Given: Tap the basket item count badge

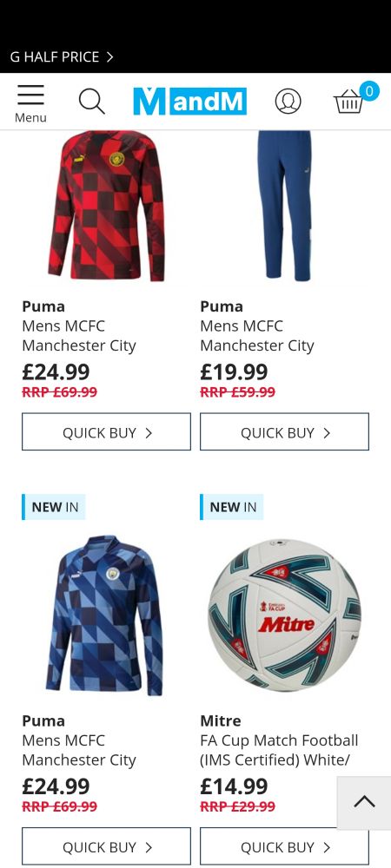Looking at the screenshot, I should (369, 91).
